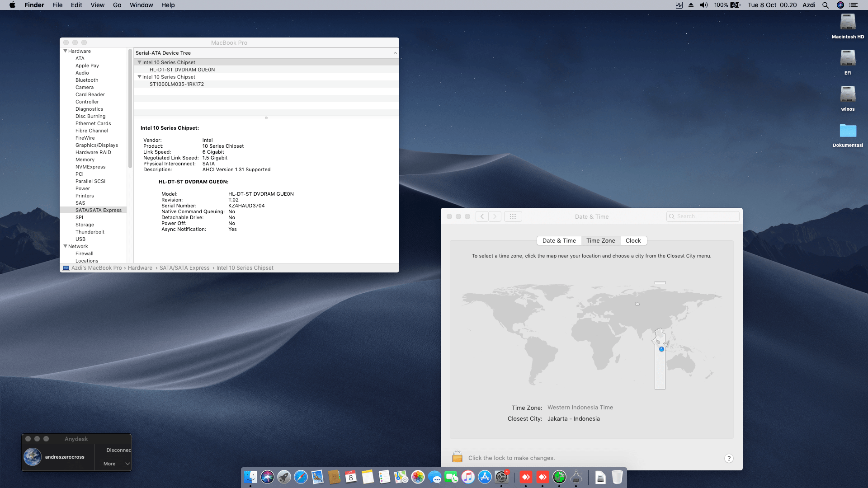Click the Siri icon in dock
The image size is (868, 488).
(267, 477)
